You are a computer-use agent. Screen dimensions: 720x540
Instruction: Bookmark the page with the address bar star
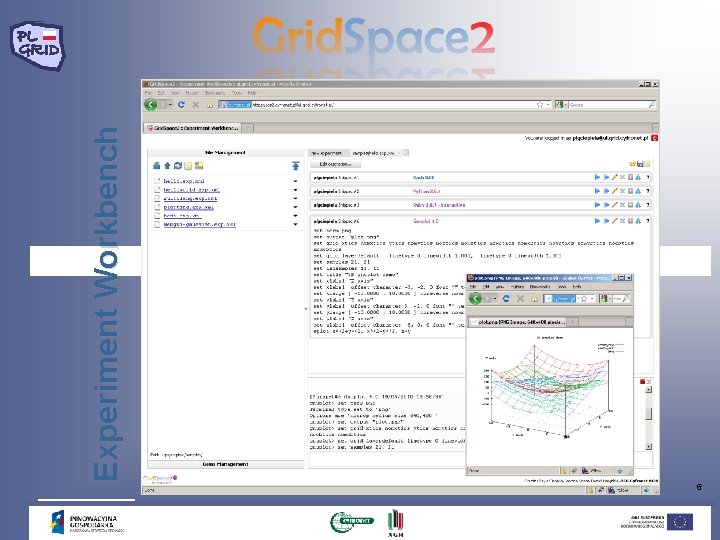coord(540,105)
